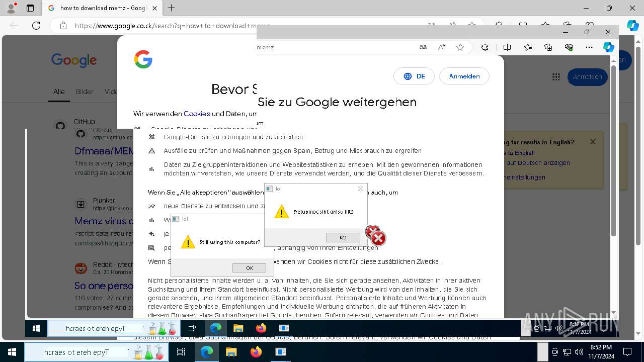
Task: Click the outer Edge address bar URL
Action: [172, 26]
